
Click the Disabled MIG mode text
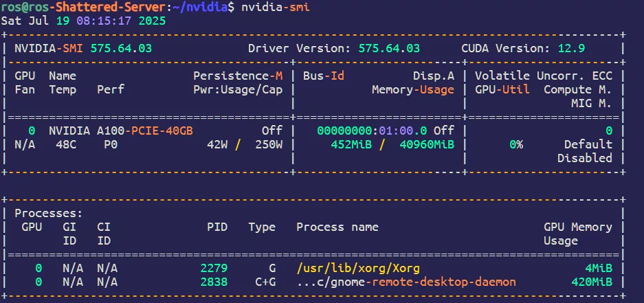584,158
